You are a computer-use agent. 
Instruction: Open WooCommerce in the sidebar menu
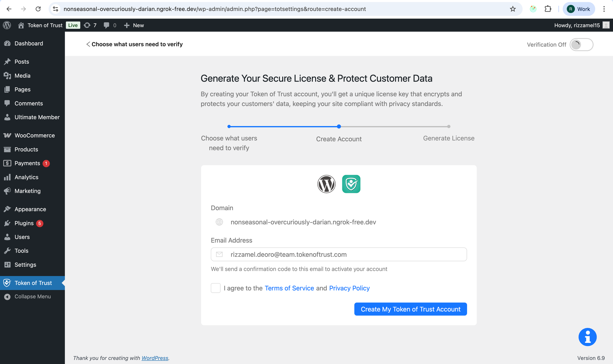pyautogui.click(x=34, y=135)
